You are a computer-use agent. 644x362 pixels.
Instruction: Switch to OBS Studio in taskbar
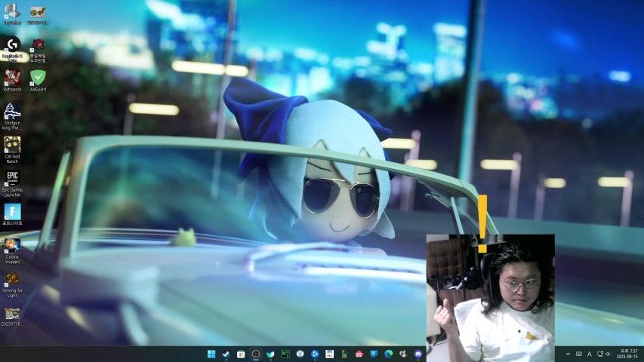click(x=255, y=354)
